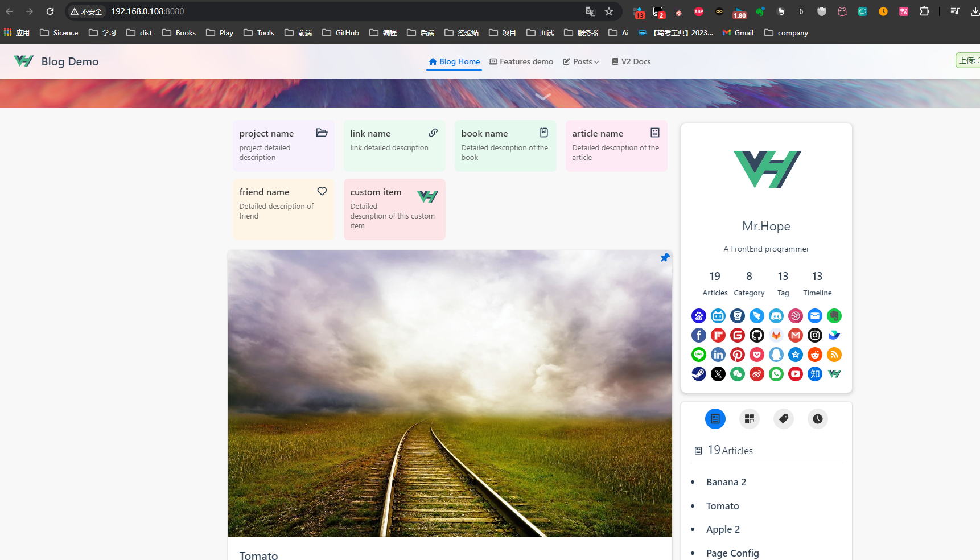Screen dimensions: 980x560
Task: Open the GitHub social icon
Action: [x=757, y=335]
